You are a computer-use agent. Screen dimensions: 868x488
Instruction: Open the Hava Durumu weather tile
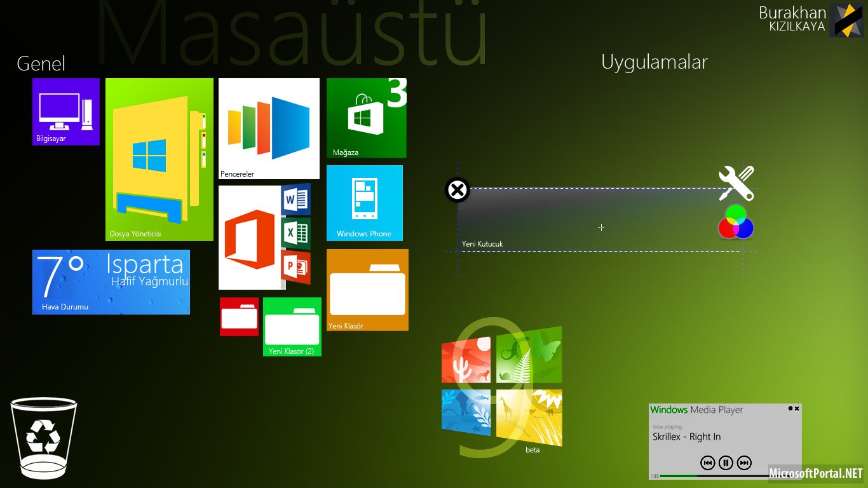(x=111, y=282)
